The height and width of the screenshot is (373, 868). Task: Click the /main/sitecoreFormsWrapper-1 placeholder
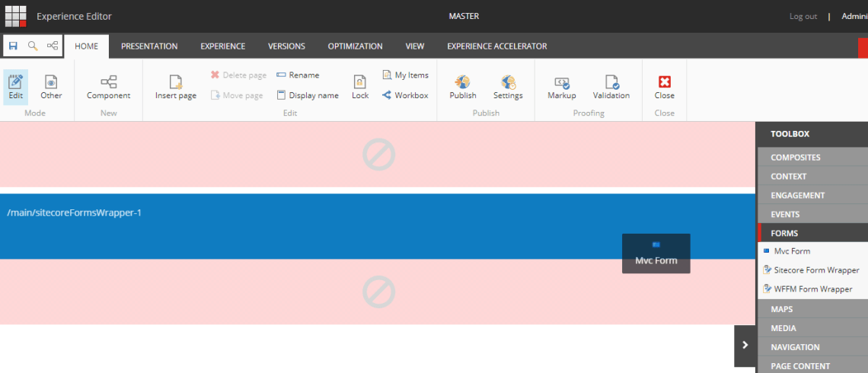tap(378, 226)
